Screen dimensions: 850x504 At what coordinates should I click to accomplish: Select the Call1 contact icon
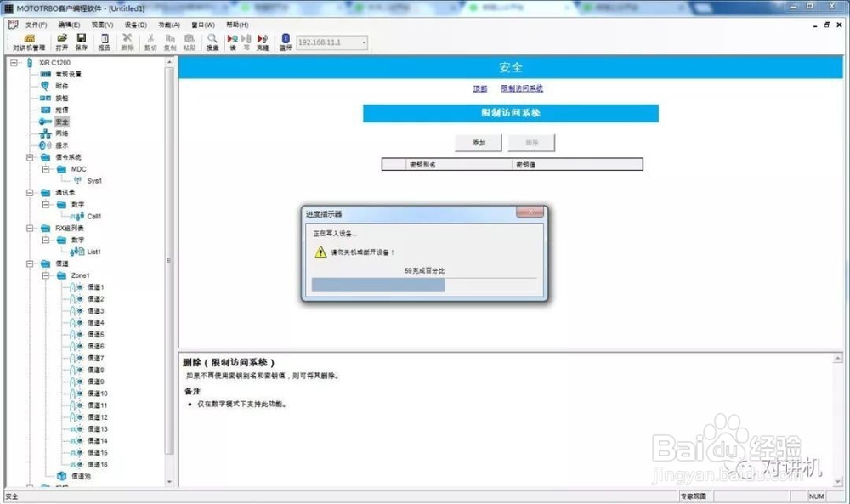[x=77, y=216]
